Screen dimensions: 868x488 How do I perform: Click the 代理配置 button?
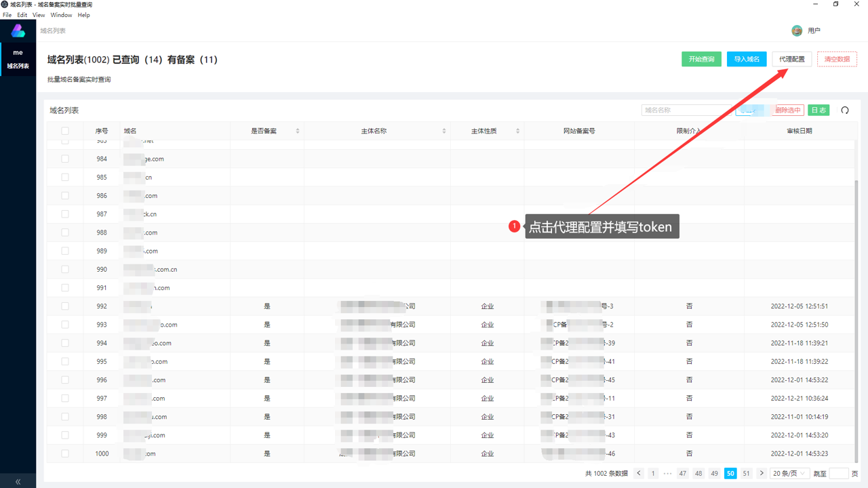(792, 59)
